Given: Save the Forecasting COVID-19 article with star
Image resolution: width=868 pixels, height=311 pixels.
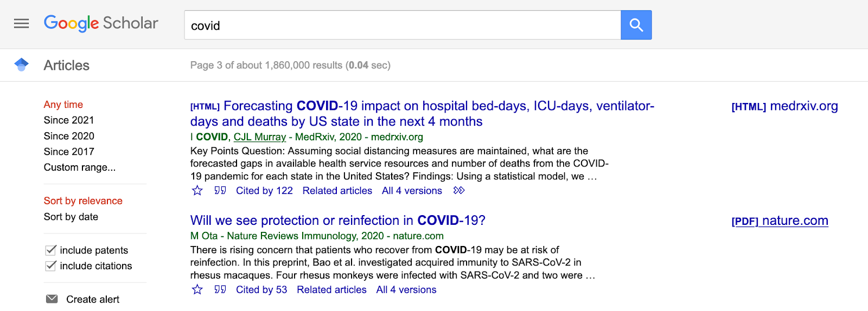Looking at the screenshot, I should pyautogui.click(x=197, y=191).
